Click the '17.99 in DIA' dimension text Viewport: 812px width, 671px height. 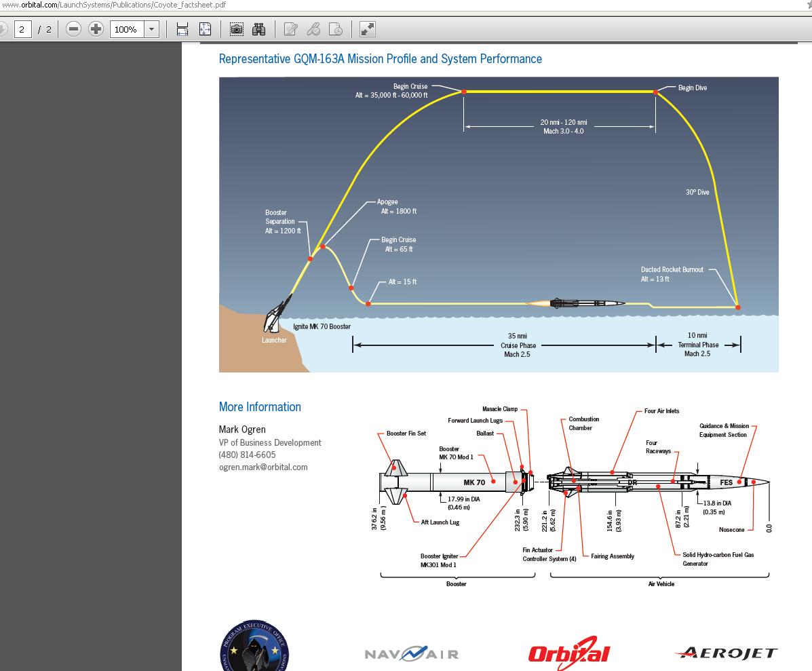pos(463,499)
